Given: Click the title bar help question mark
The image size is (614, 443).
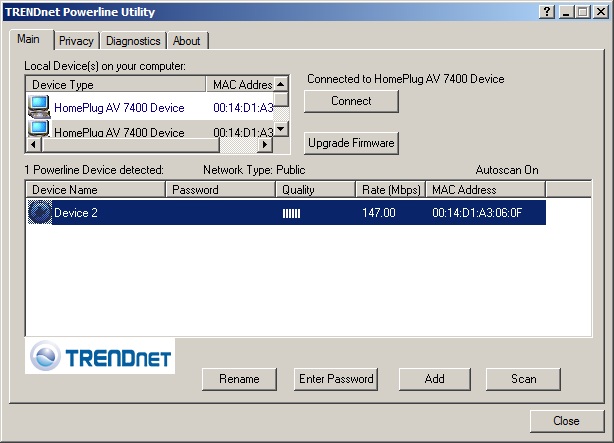Looking at the screenshot, I should 547,12.
